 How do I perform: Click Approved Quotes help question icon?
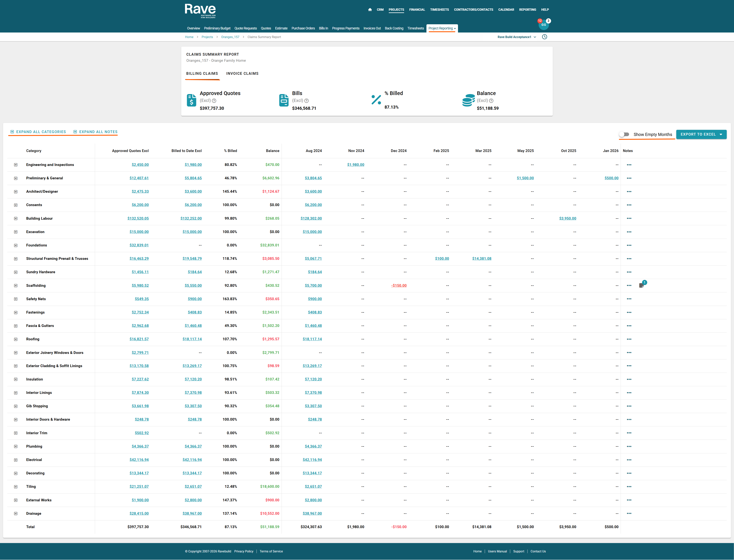pos(214,101)
